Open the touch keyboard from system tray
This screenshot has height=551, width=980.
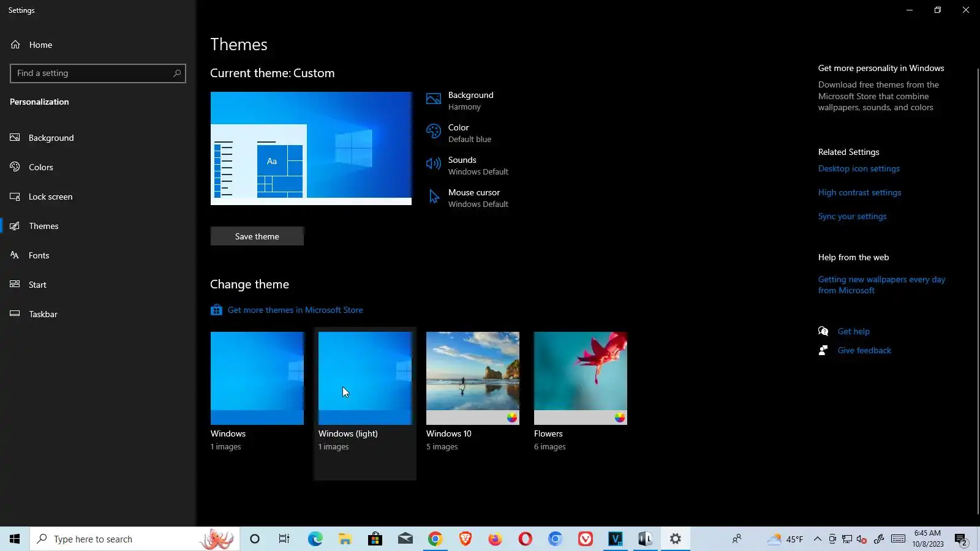[898, 539]
